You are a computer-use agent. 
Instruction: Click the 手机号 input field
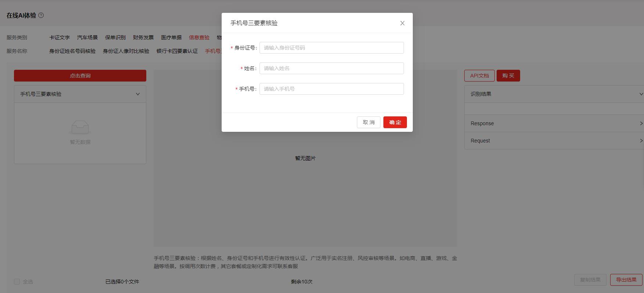coord(332,89)
